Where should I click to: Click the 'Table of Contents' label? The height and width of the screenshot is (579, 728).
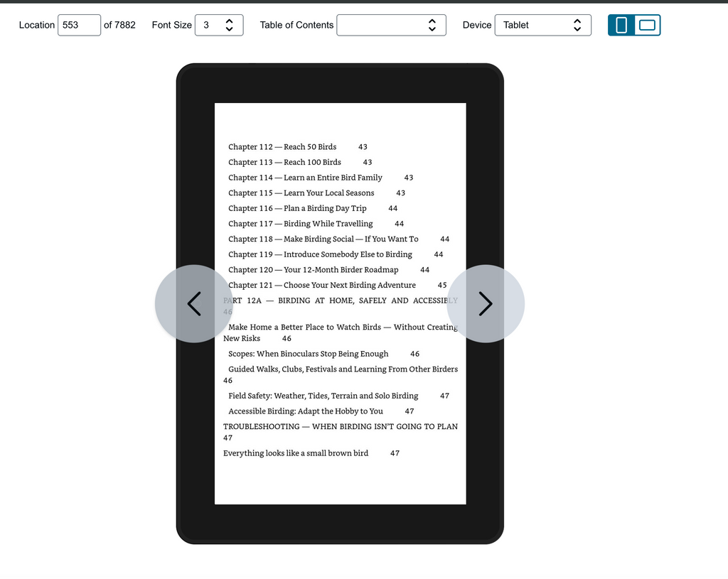(296, 25)
